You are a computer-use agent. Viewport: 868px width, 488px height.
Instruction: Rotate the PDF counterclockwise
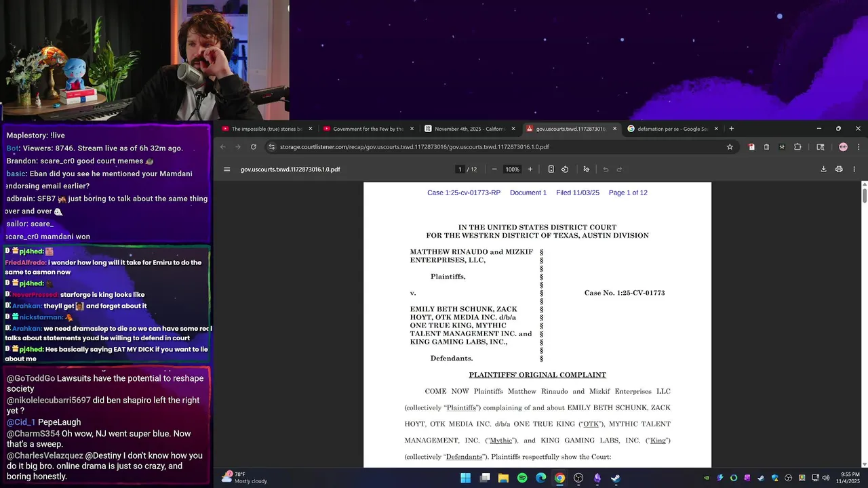point(565,169)
